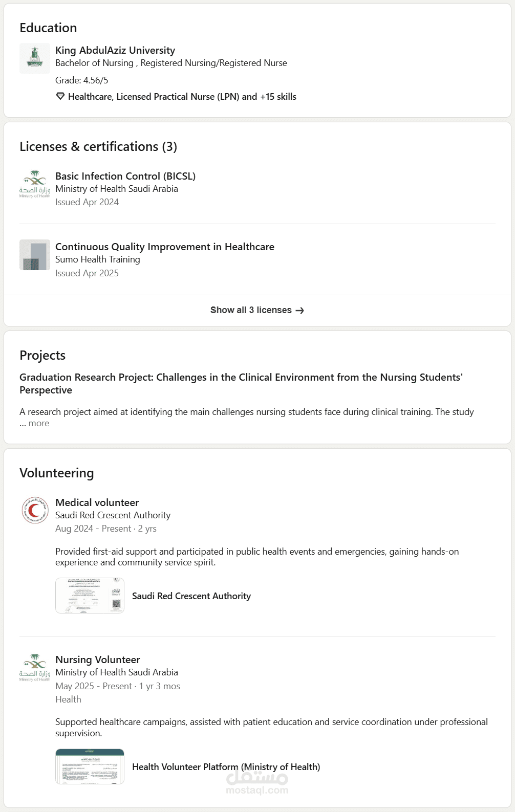
Task: Click Ministry of Health logo beside Nursing Volunteer
Action: [35, 668]
